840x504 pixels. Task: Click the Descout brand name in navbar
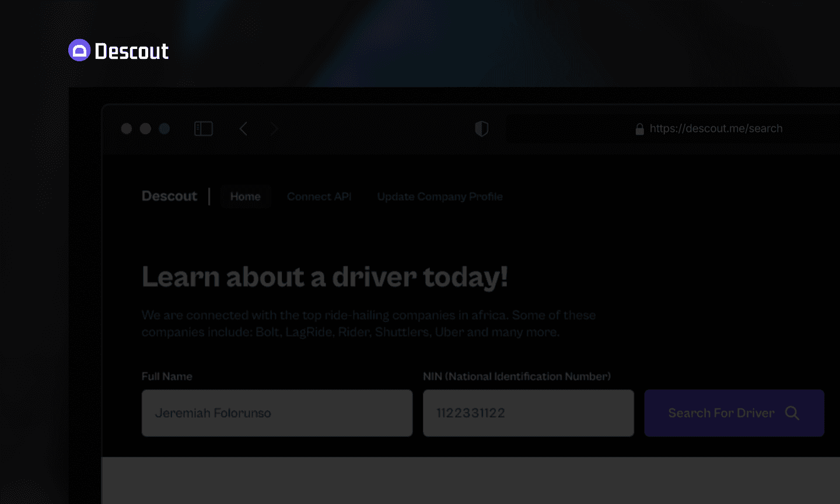(x=170, y=196)
